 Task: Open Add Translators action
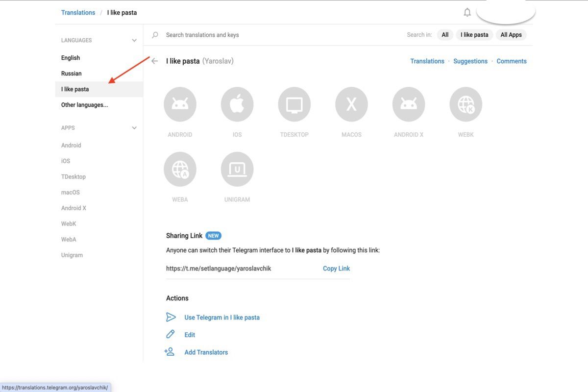(206, 352)
